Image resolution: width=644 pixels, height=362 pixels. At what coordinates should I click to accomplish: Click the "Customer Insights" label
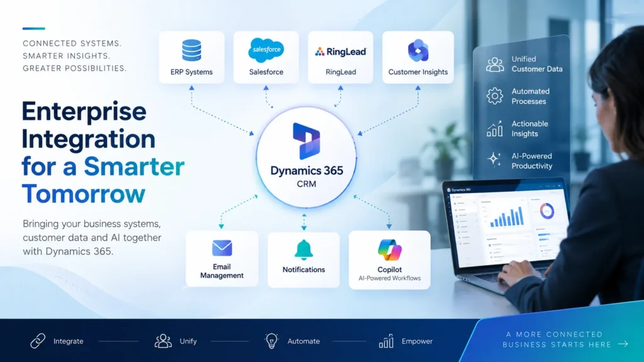pyautogui.click(x=418, y=72)
